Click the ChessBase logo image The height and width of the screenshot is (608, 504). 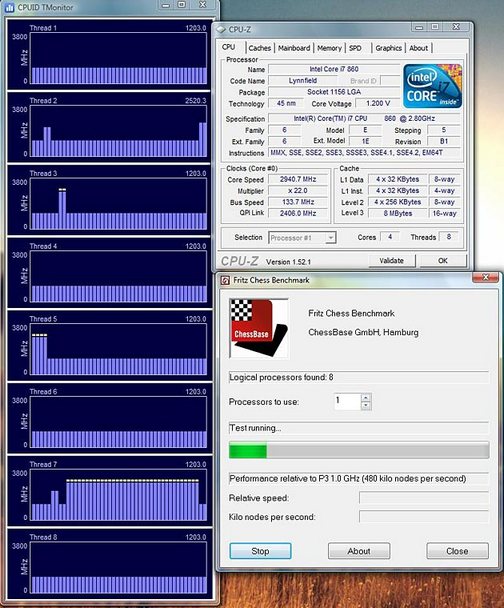click(x=259, y=328)
